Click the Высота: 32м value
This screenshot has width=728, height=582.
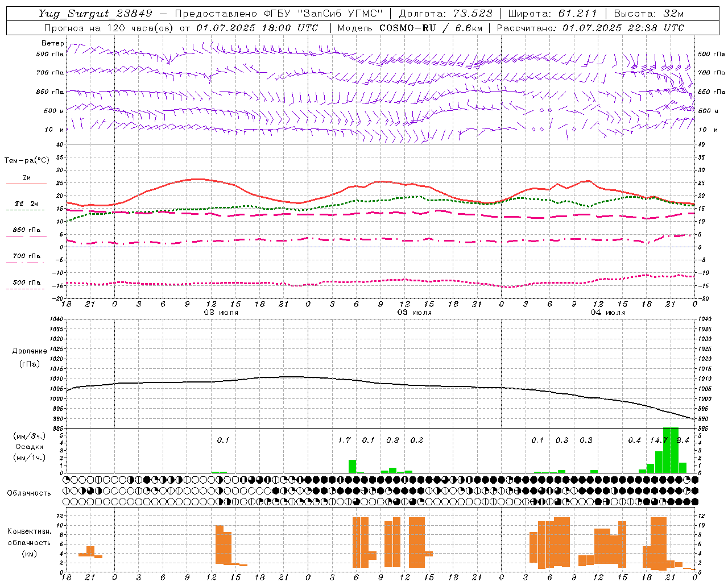(649, 14)
